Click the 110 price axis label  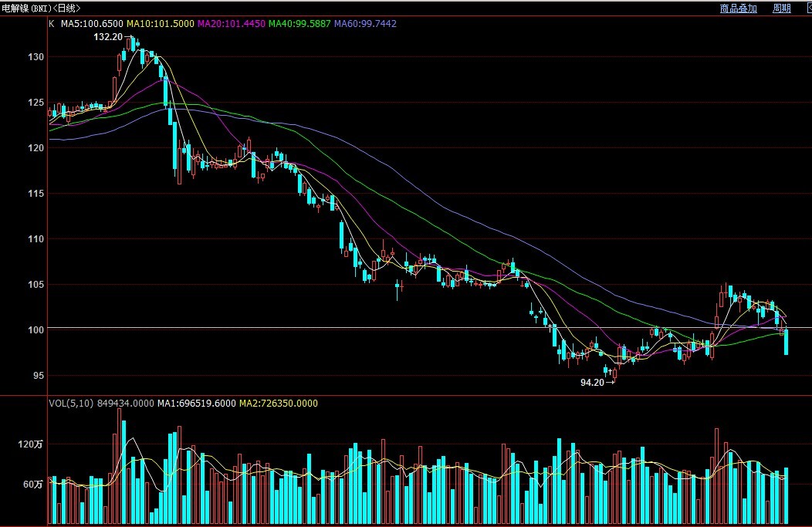36,239
